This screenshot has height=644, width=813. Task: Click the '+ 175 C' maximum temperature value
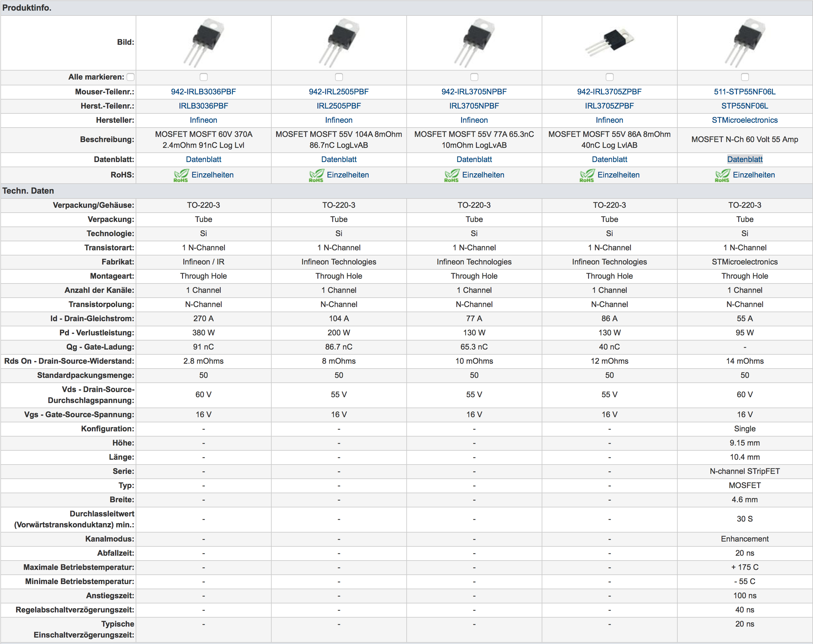point(745,567)
